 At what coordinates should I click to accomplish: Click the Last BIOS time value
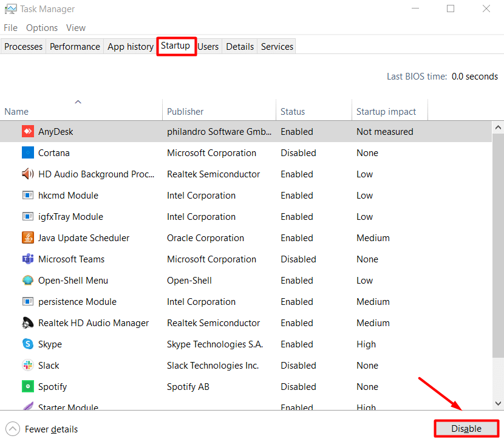474,77
